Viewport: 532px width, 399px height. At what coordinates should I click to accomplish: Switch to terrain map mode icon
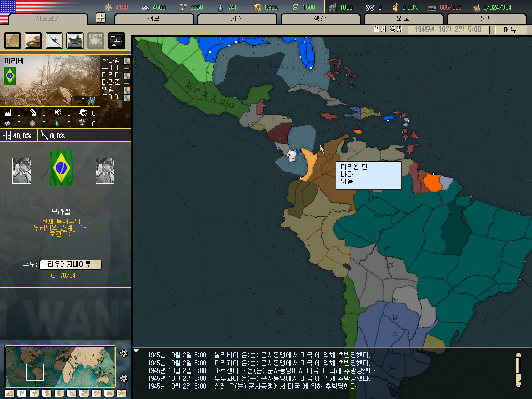9,393
